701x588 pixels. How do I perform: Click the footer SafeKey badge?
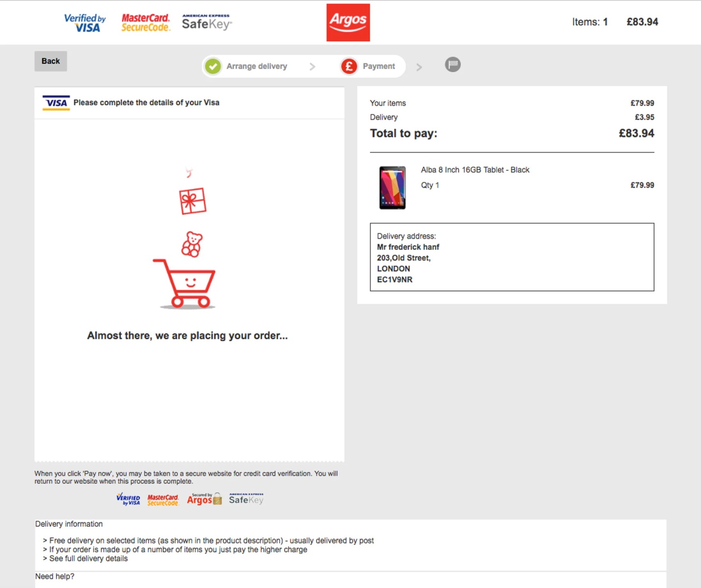[x=246, y=499]
